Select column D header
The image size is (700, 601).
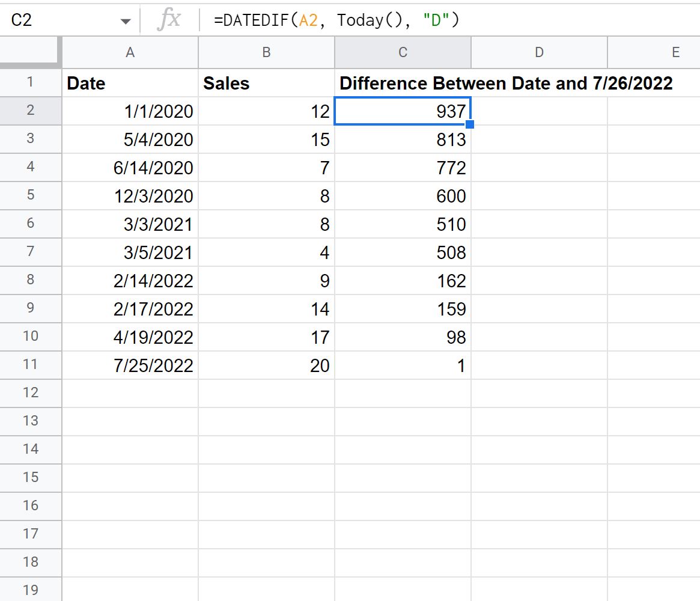click(539, 53)
